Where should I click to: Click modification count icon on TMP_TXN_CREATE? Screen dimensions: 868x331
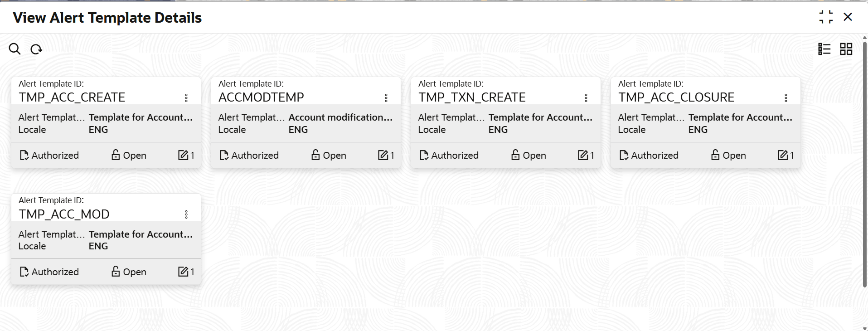pos(583,155)
